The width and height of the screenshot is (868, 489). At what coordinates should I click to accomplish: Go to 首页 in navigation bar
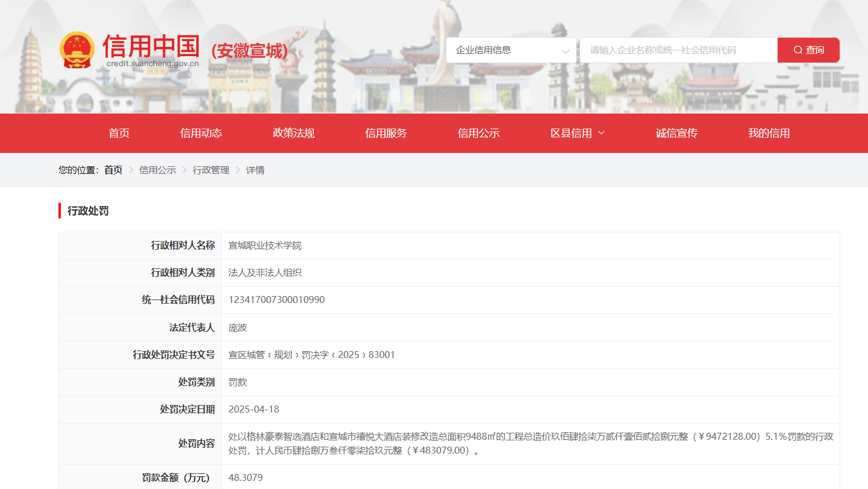click(x=119, y=133)
